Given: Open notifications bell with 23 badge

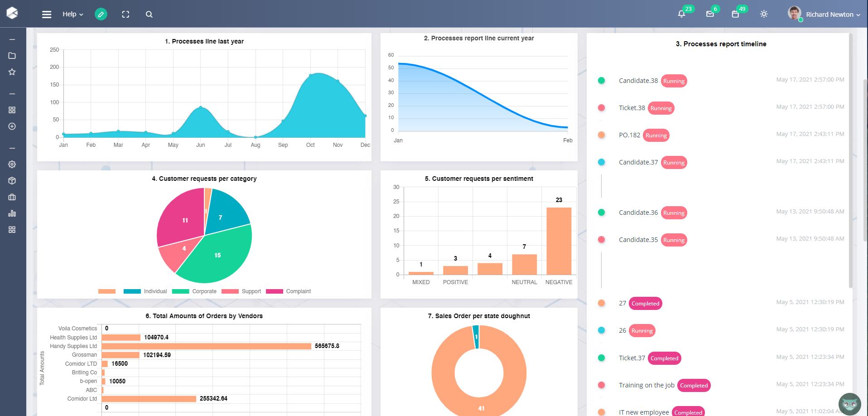Looking at the screenshot, I should (x=681, y=14).
